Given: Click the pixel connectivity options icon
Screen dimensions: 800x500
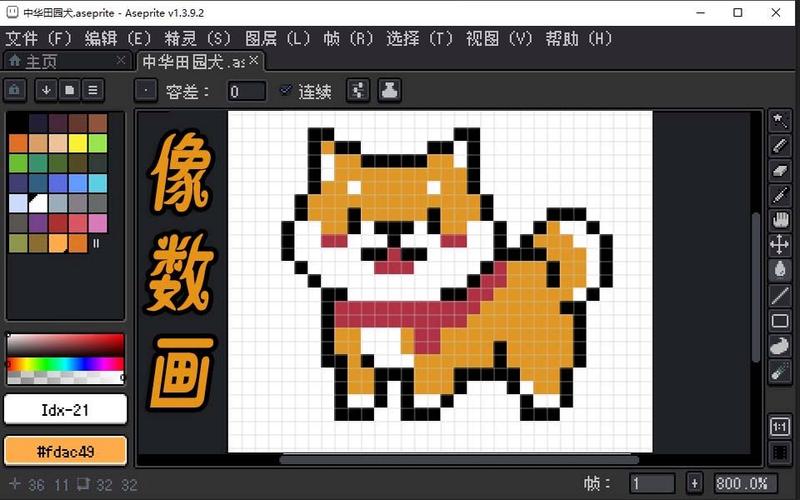Looking at the screenshot, I should [x=358, y=91].
